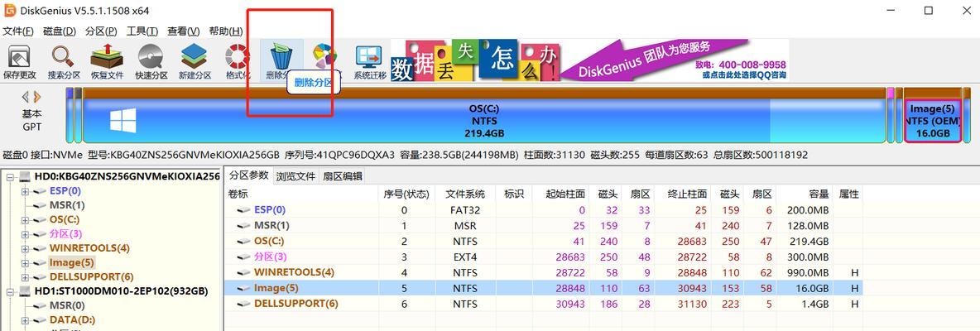Go to next disk with orange arrow
The image size is (980, 331).
pos(37,97)
